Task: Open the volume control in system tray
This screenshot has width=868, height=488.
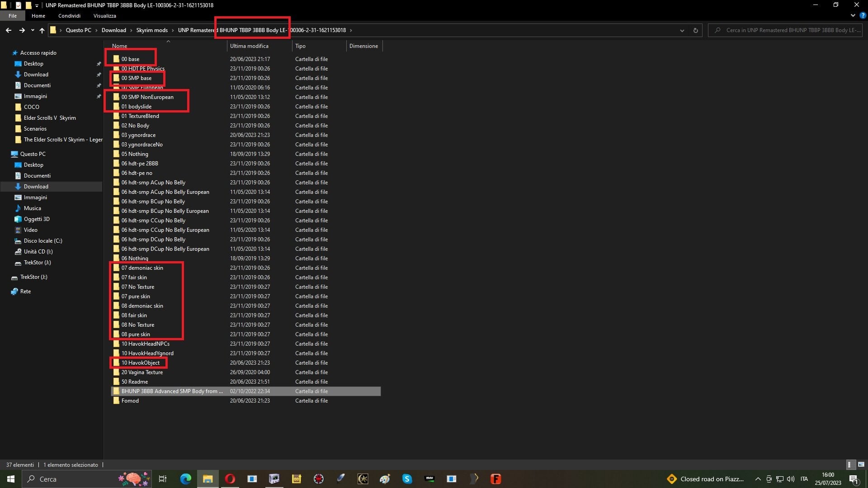Action: tap(791, 479)
